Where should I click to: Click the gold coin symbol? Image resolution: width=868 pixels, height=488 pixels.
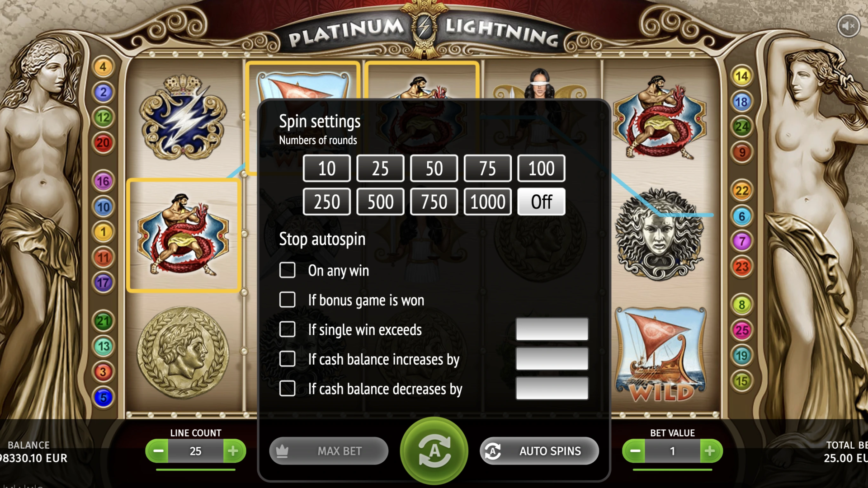pyautogui.click(x=183, y=353)
